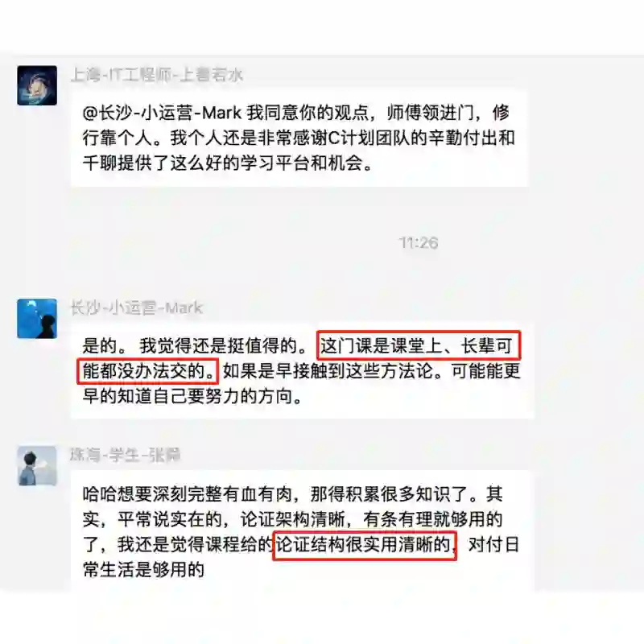644x644 pixels.
Task: Select the 珠海-学生 sender name label
Action: tap(126, 455)
